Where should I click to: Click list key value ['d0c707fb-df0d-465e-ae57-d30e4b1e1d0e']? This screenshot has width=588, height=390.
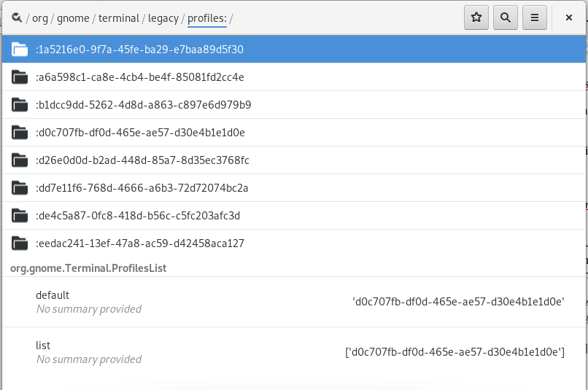click(x=455, y=352)
